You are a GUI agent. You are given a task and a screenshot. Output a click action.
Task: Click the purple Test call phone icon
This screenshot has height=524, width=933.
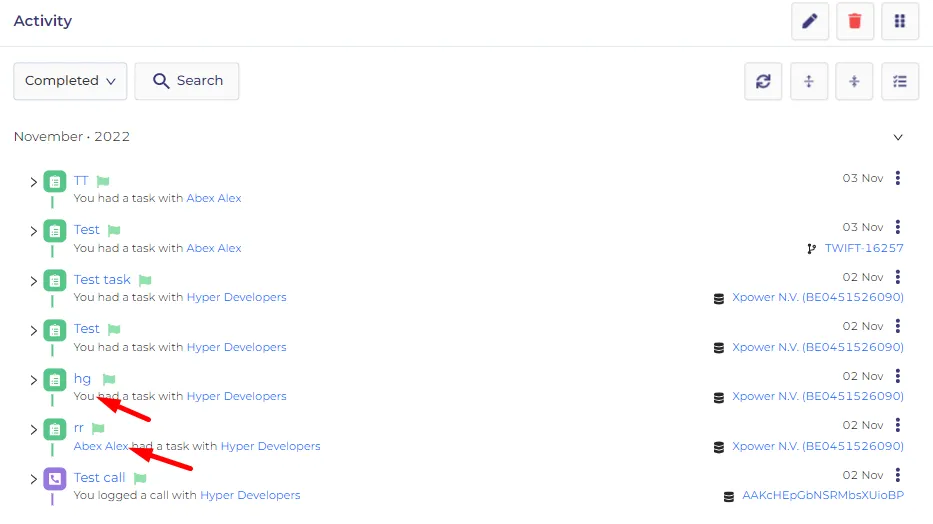(55, 479)
